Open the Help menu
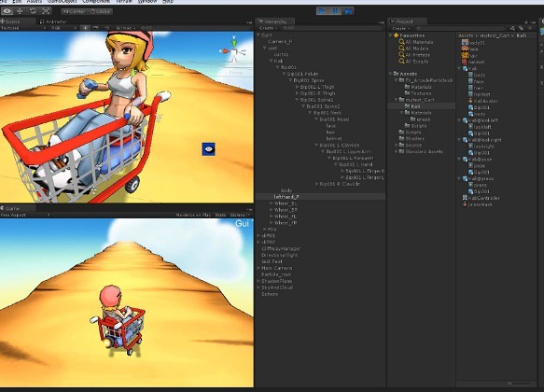Image resolution: width=544 pixels, height=392 pixels. [168, 1]
